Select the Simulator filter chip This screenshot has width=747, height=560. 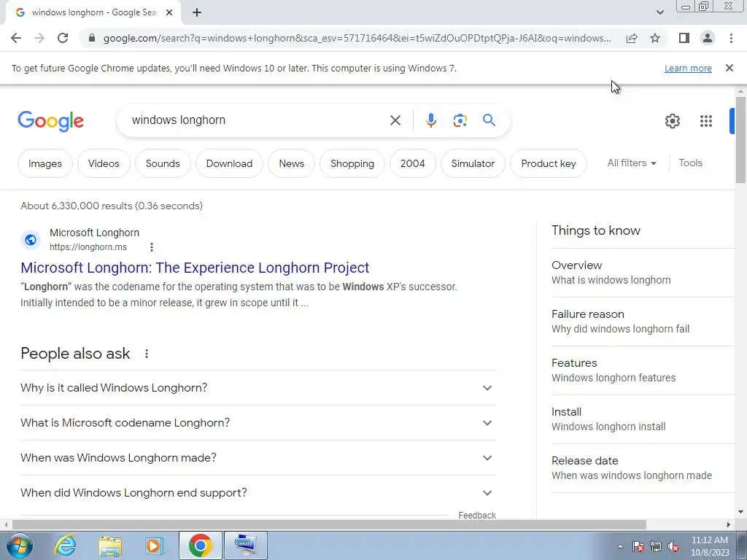point(473,163)
